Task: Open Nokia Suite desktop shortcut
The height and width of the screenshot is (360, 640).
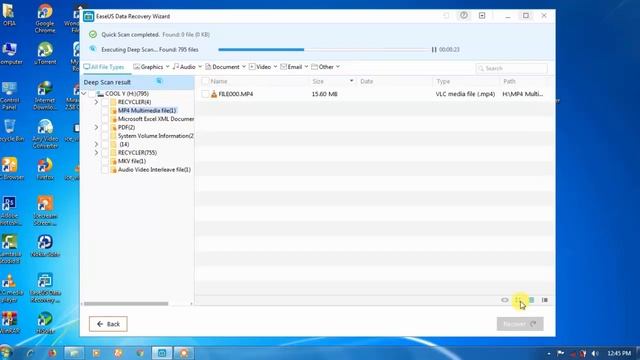Action: (45, 245)
